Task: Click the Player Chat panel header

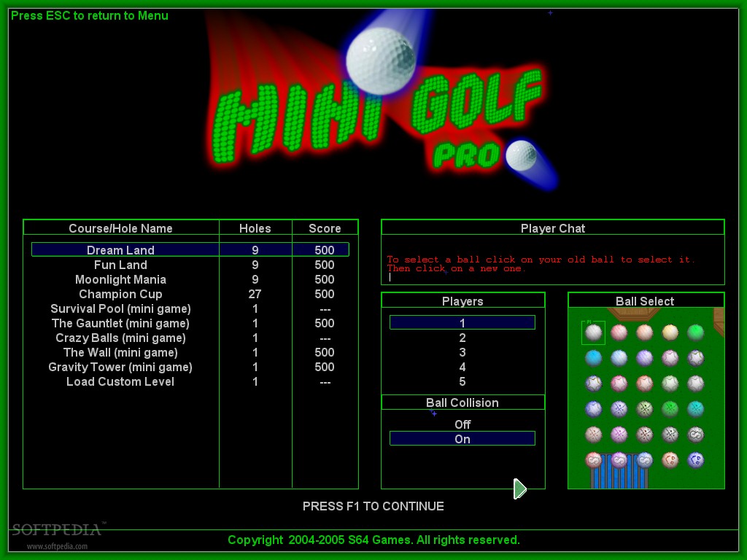Action: click(x=553, y=227)
